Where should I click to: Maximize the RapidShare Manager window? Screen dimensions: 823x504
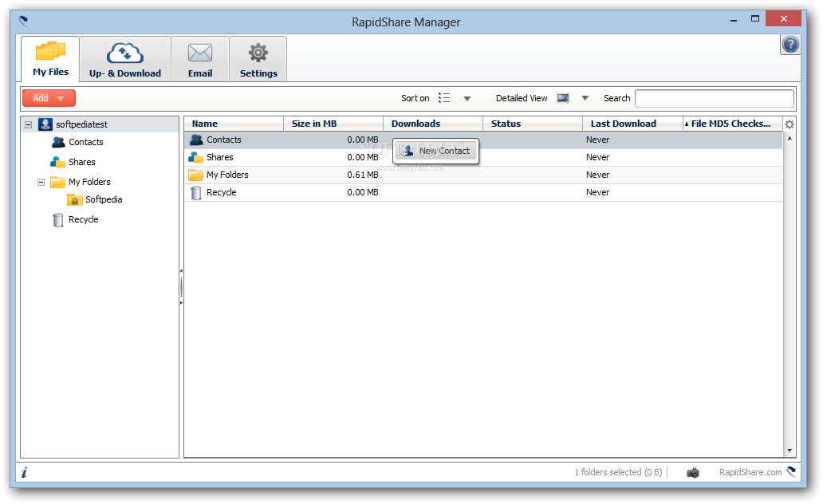(754, 19)
